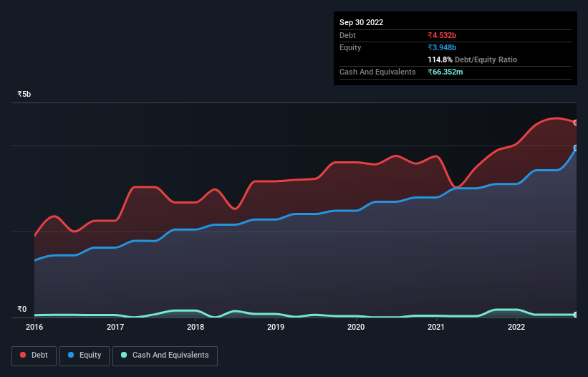Image resolution: width=588 pixels, height=377 pixels.
Task: Toggle the Equity series legend button
Action: pyautogui.click(x=85, y=355)
